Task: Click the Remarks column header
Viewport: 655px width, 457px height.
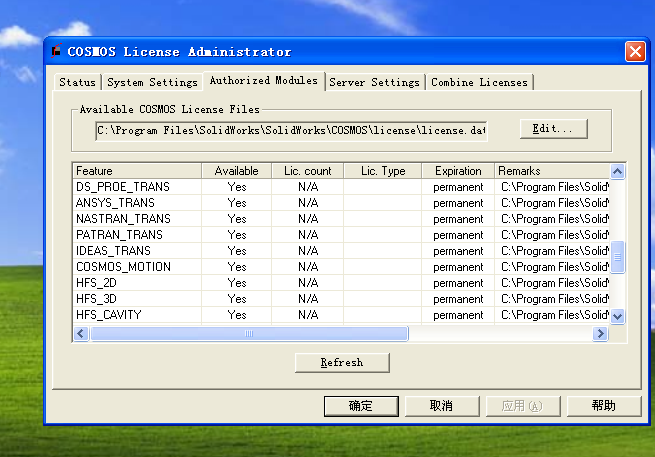Action: point(552,171)
